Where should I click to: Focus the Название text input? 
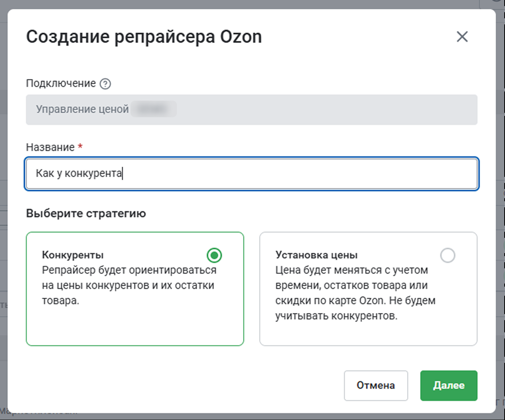[251, 174]
